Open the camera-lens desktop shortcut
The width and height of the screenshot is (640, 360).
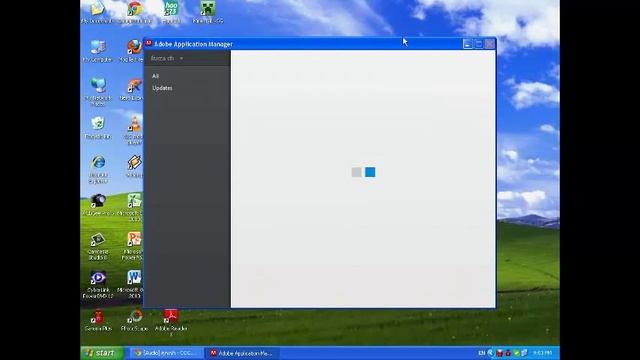(98, 204)
